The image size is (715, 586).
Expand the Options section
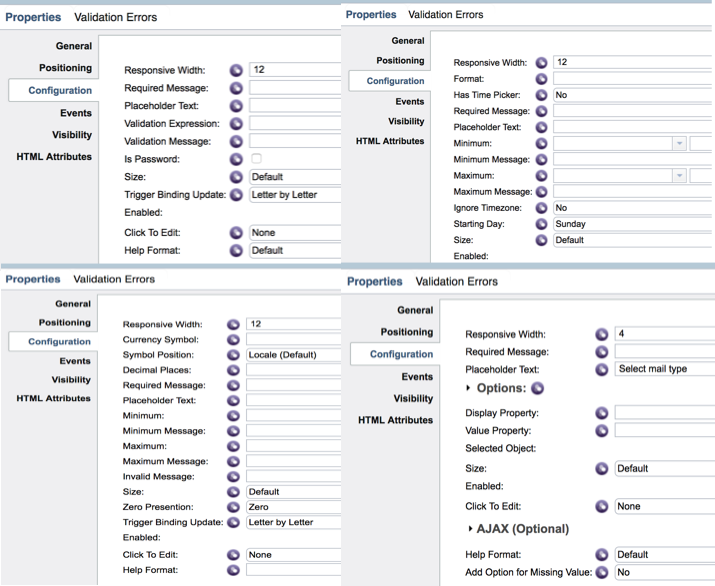pos(468,388)
